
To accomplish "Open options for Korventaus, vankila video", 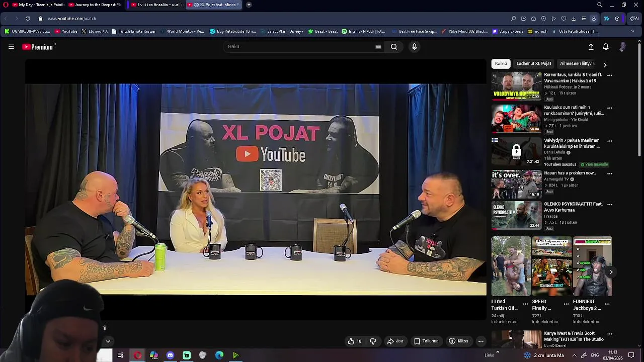I will (610, 75).
